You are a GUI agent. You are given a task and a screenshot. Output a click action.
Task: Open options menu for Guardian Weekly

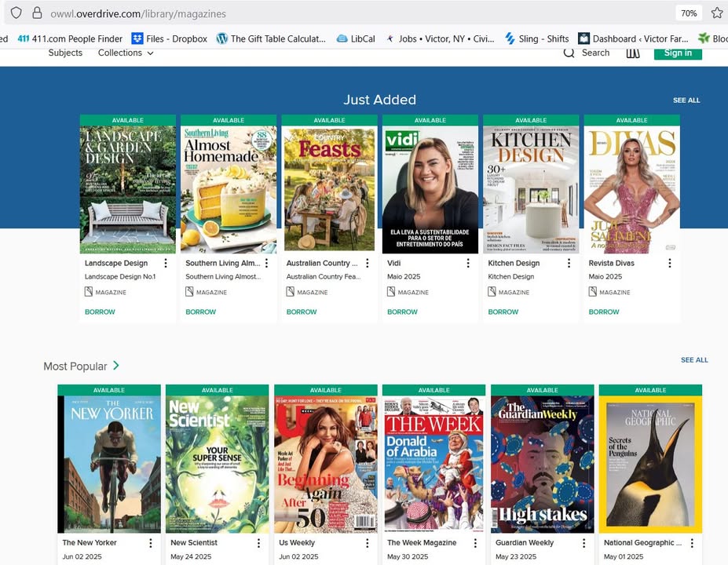584,543
